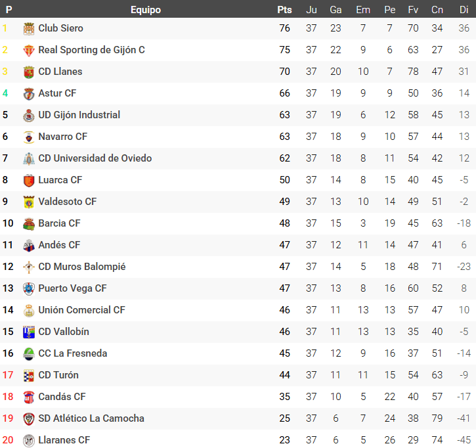Click the Valdesoto CF yellow crest

click(29, 202)
